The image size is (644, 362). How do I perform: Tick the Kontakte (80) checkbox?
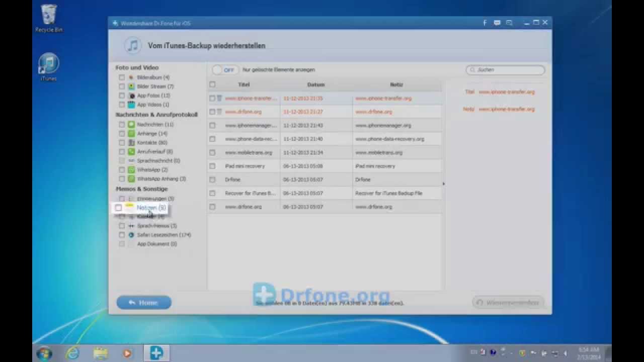click(122, 142)
